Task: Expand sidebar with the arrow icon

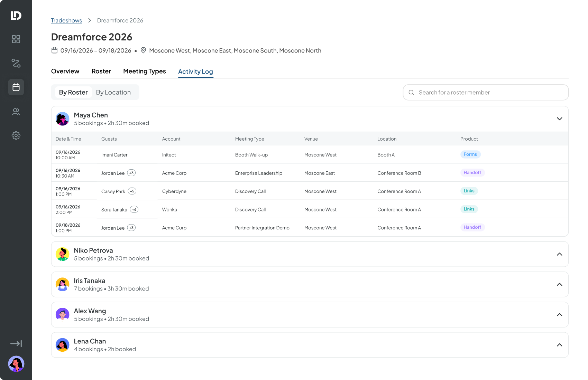Action: 16,343
